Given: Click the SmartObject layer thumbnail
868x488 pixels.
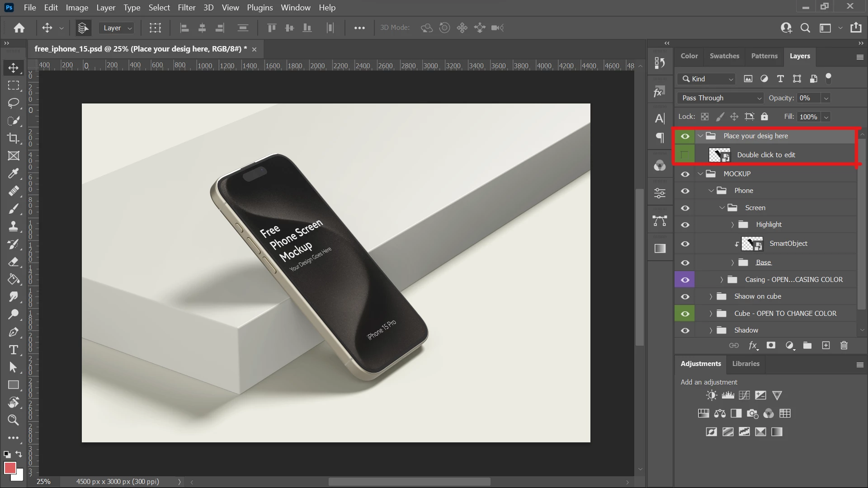Looking at the screenshot, I should point(752,244).
